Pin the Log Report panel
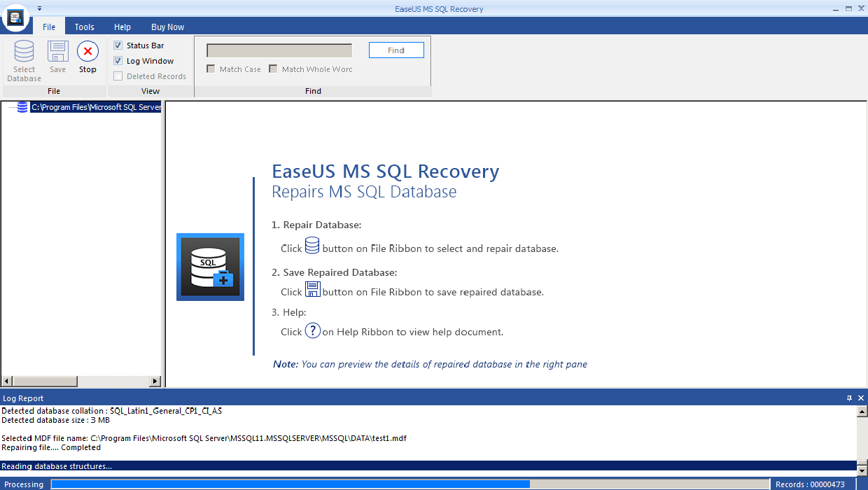Image resolution: width=868 pixels, height=490 pixels. click(850, 398)
